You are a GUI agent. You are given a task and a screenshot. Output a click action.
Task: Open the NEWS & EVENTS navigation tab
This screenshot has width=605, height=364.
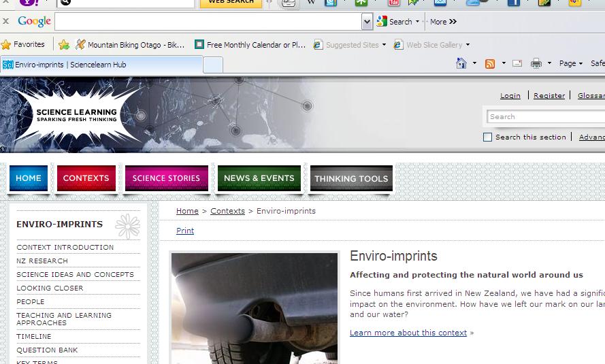click(x=259, y=178)
